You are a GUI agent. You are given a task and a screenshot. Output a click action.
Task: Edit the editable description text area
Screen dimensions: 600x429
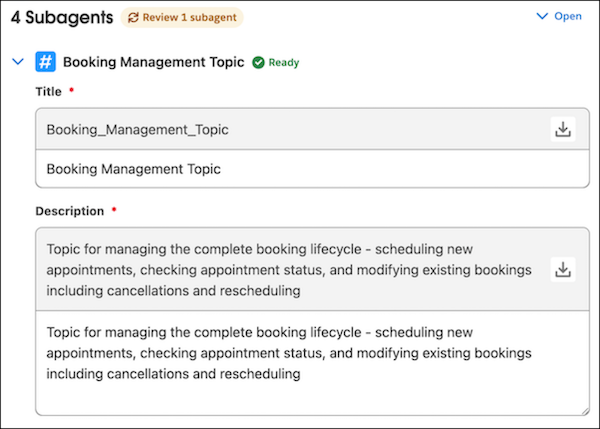[312, 363]
